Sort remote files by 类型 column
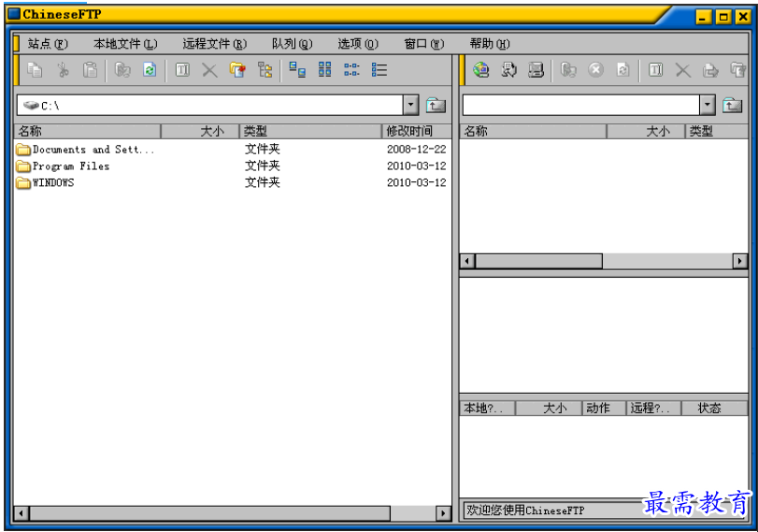 tap(717, 131)
